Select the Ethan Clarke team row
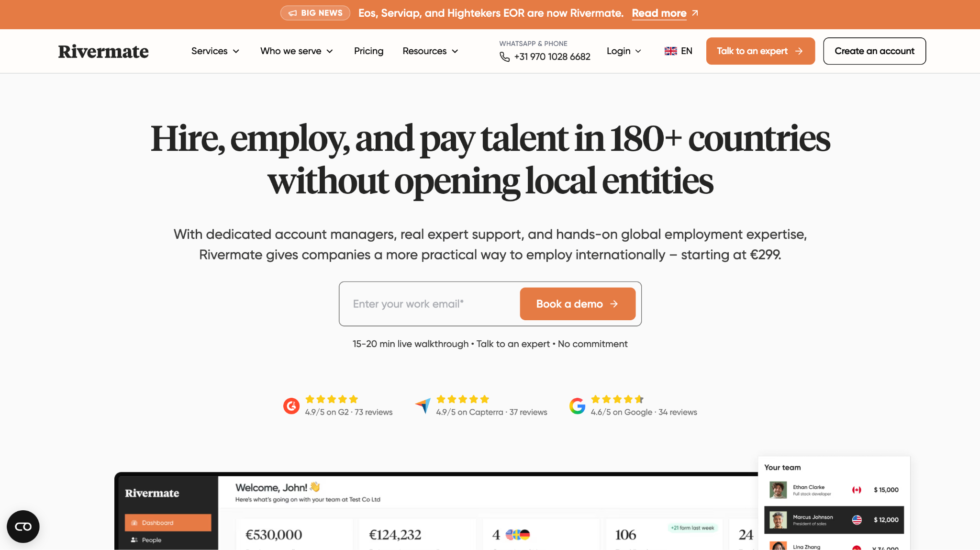The image size is (980, 550). click(x=834, y=490)
